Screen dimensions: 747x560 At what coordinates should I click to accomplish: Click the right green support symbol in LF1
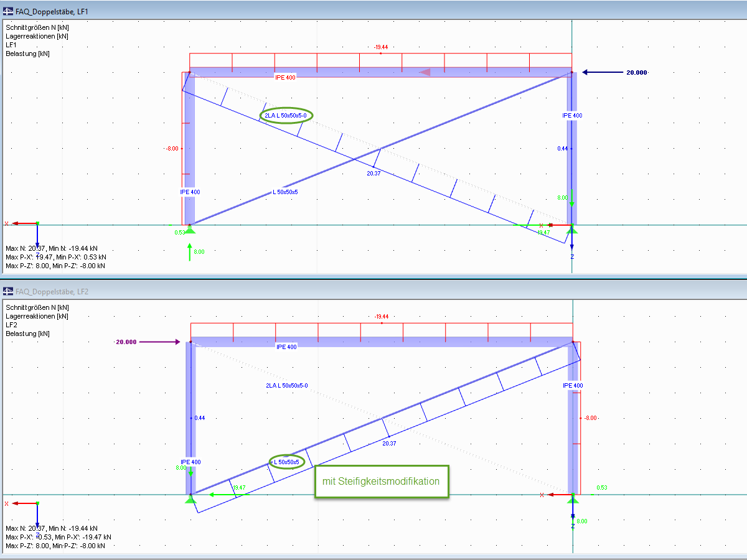(572, 230)
